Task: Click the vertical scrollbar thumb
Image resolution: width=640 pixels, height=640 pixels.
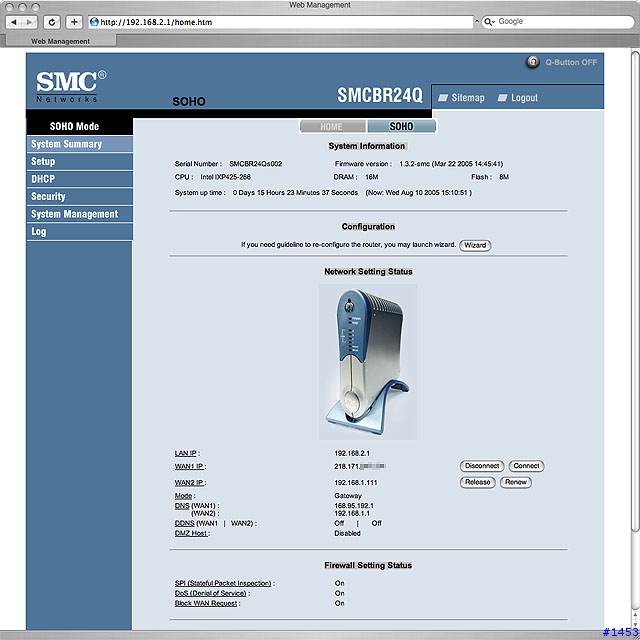Action: pos(635,291)
